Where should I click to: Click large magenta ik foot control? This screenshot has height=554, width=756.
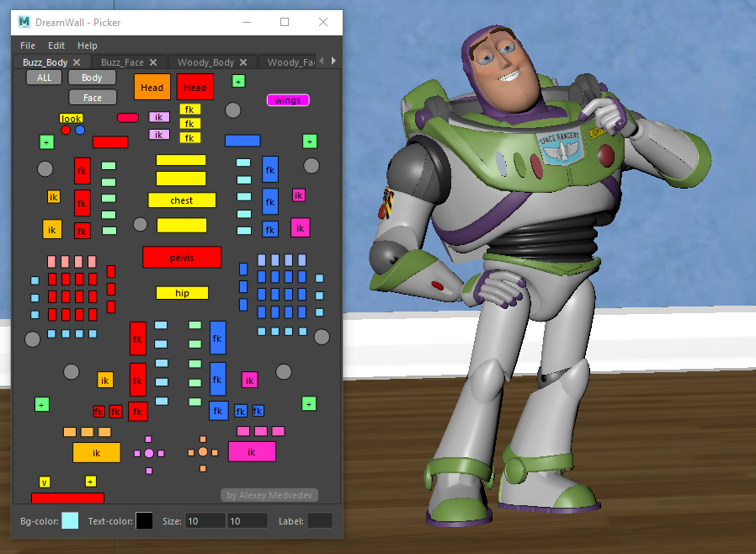point(252,452)
